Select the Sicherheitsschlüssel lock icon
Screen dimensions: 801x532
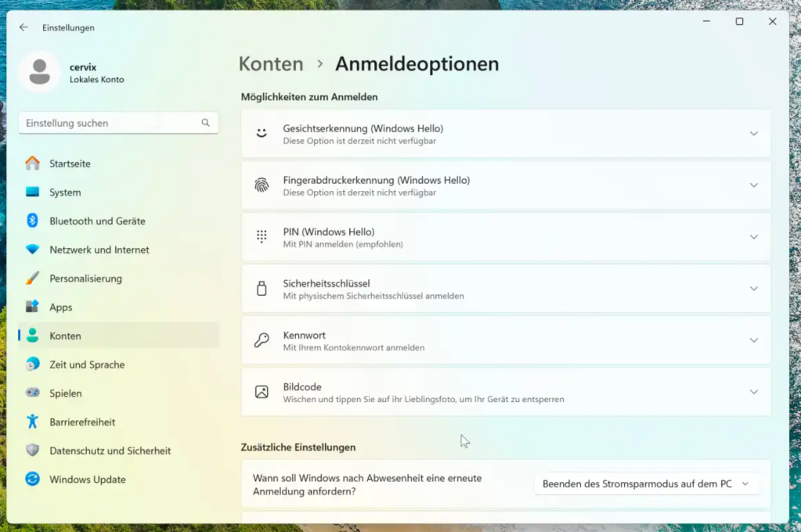click(262, 289)
